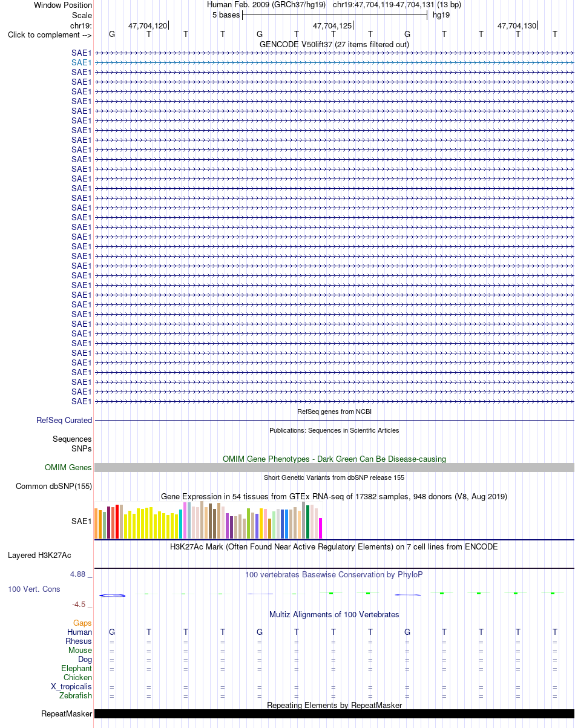The height and width of the screenshot is (728, 575).
Task: Select the Chicken species row label
Action: click(78, 677)
